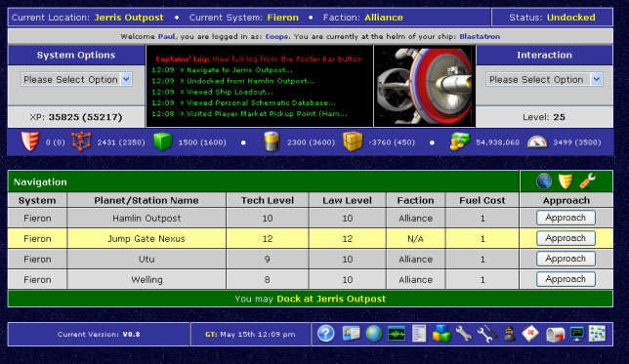Open the colored cubes icon in footer
629x364 pixels.
click(441, 334)
